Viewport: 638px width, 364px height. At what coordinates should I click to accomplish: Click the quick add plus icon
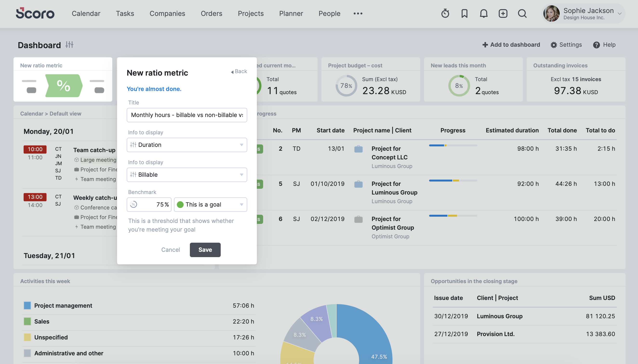[503, 13]
